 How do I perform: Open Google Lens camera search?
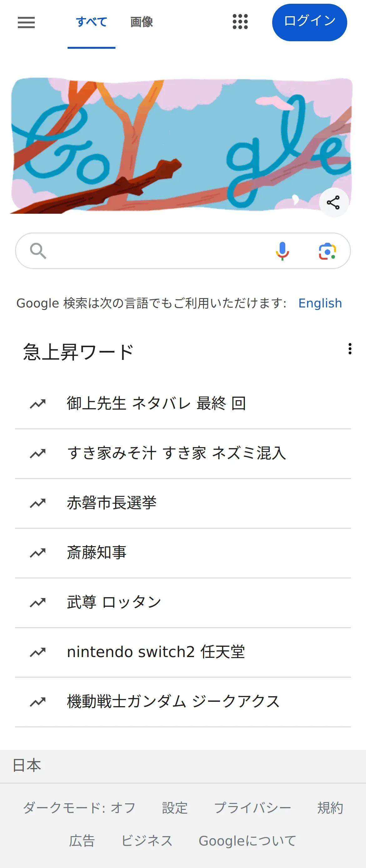pos(327,251)
